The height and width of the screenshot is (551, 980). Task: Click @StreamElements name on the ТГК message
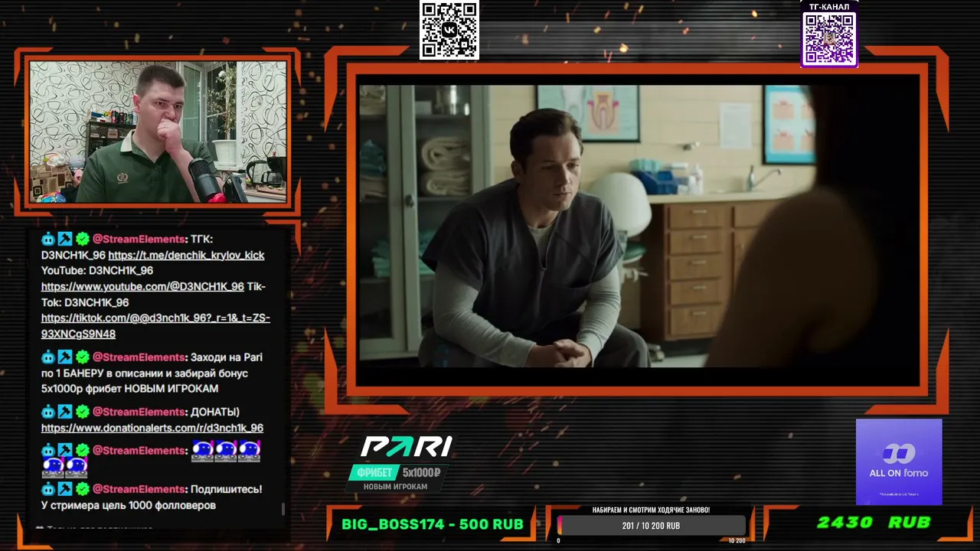click(140, 240)
